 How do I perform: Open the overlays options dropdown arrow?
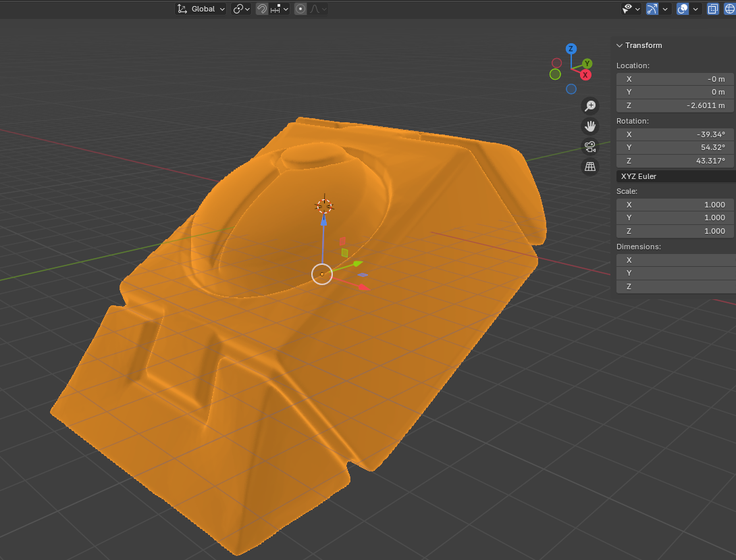click(695, 9)
